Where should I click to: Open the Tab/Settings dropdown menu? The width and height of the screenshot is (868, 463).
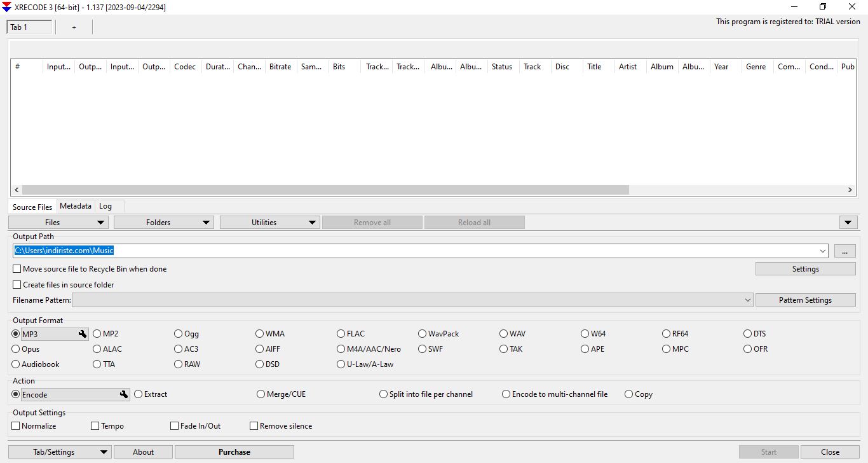(60, 452)
